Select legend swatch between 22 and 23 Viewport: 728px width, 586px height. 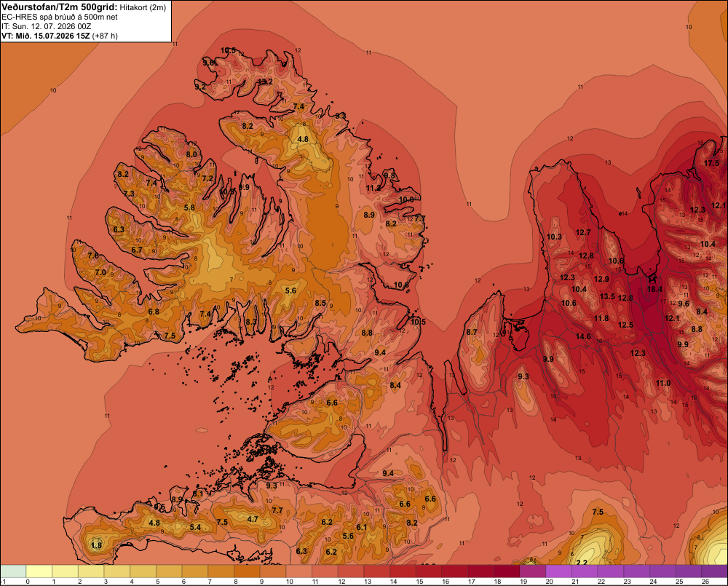(612, 571)
